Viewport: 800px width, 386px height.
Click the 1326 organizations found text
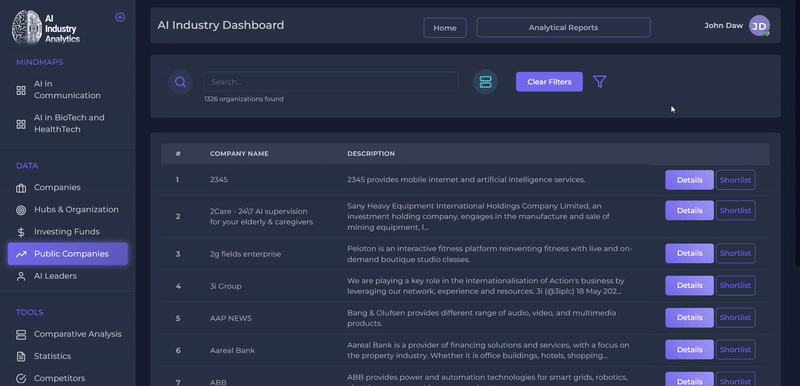[x=244, y=99]
